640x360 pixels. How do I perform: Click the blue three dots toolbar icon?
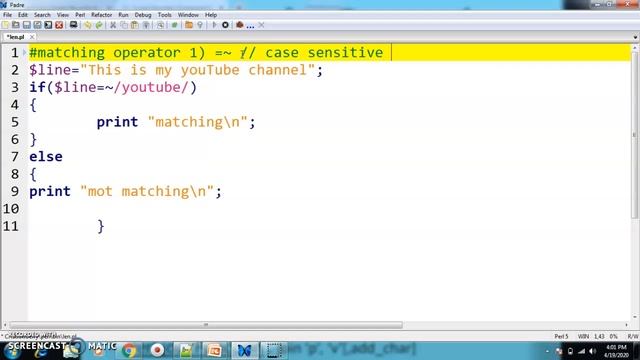pyautogui.click(x=250, y=26)
